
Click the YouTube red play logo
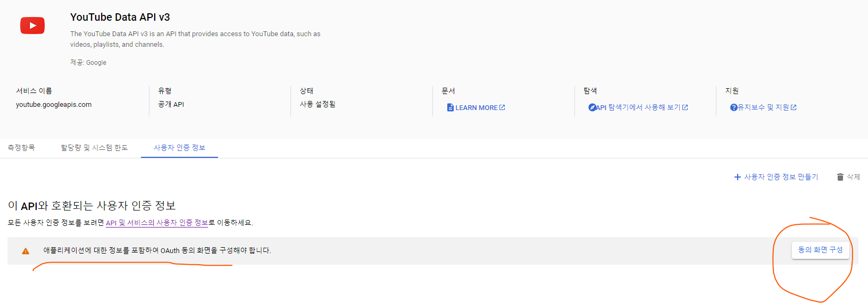coord(32,26)
